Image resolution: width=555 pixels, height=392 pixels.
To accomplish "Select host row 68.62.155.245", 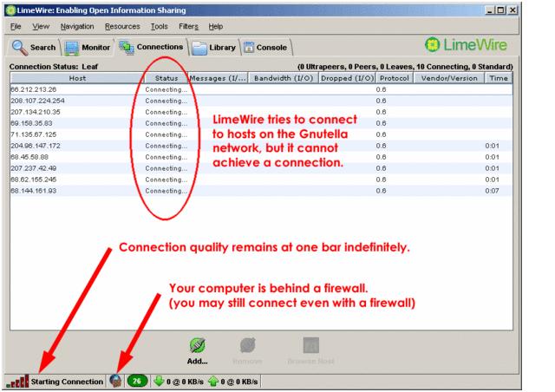I will pyautogui.click(x=261, y=180).
